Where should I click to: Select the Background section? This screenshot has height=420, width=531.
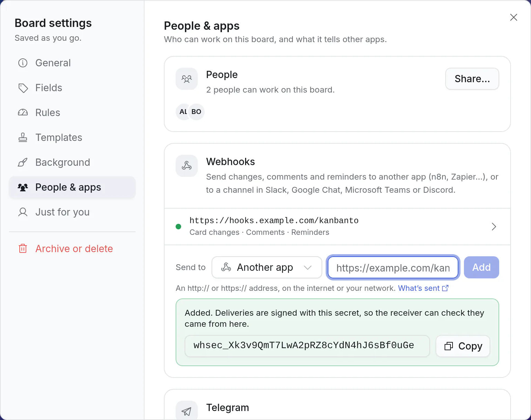point(72,162)
